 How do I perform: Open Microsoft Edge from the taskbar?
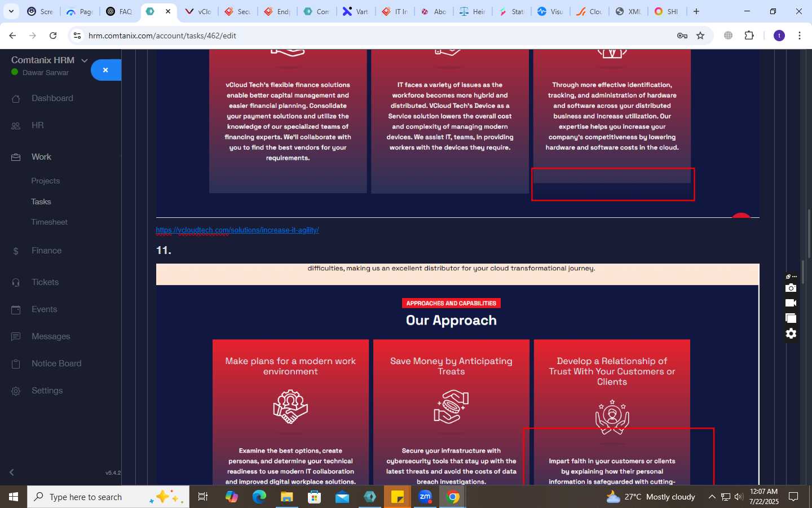click(259, 497)
